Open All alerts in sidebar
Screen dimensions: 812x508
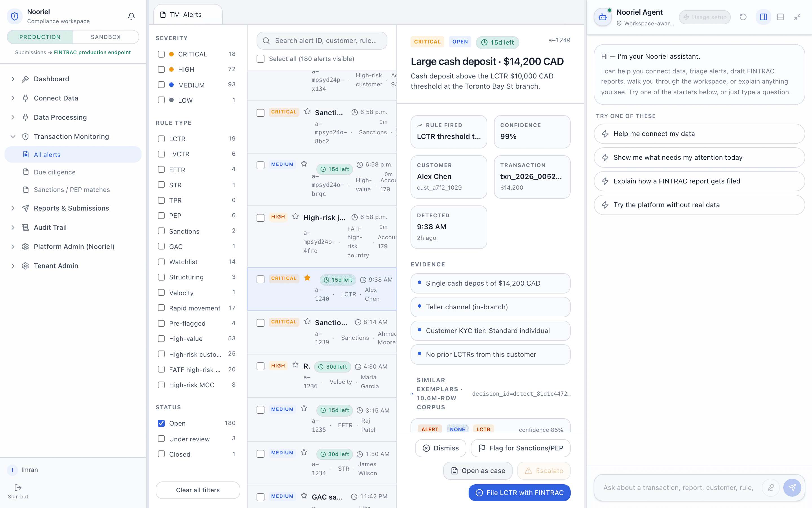point(73,155)
